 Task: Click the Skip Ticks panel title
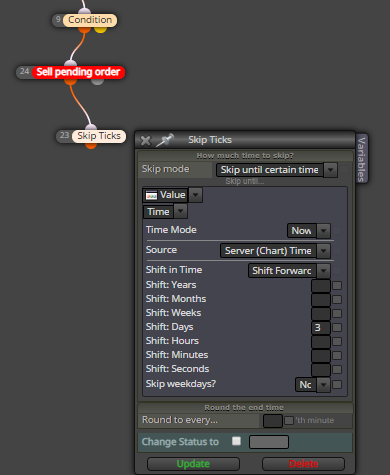tap(210, 140)
